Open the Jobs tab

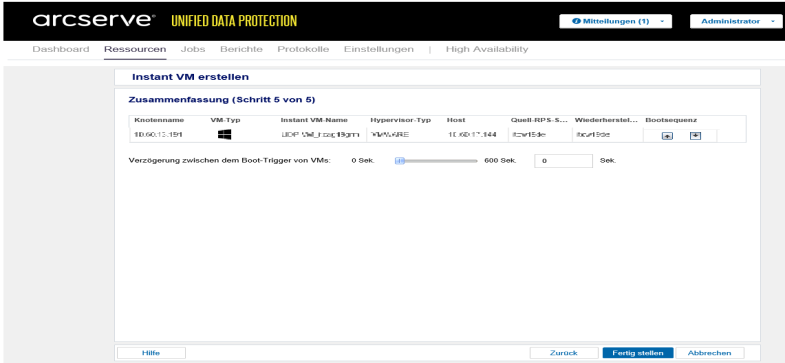tap(193, 49)
